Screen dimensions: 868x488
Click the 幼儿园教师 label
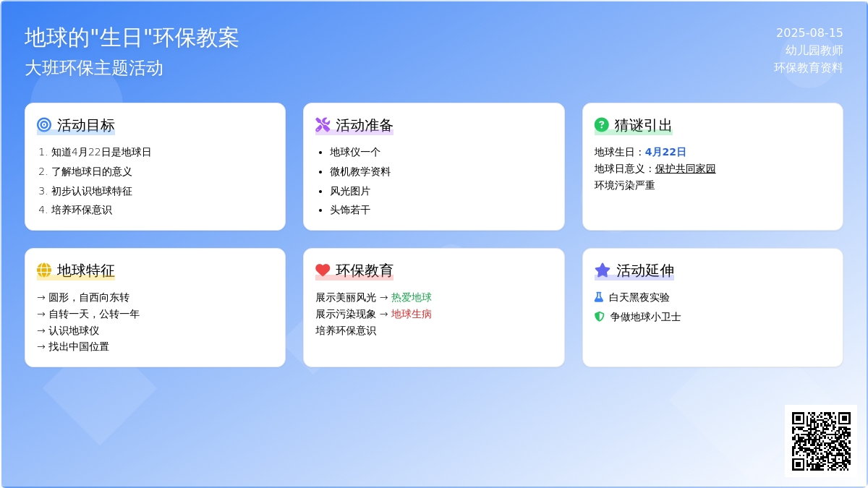(x=814, y=50)
